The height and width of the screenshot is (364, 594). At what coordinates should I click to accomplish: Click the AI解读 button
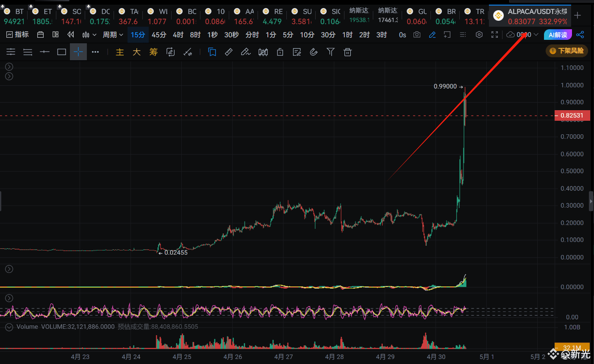(558, 35)
